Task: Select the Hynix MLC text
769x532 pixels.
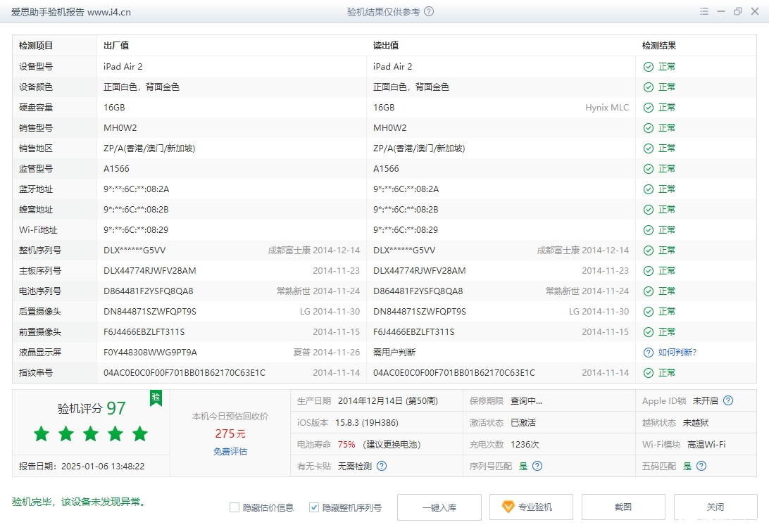Action: (x=607, y=107)
